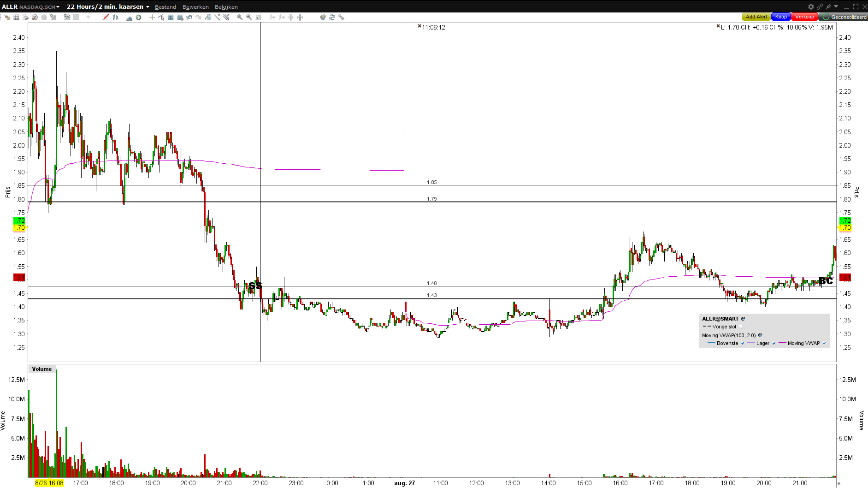Open the Bewerken menu
This screenshot has width=868, height=488.
(x=195, y=7)
